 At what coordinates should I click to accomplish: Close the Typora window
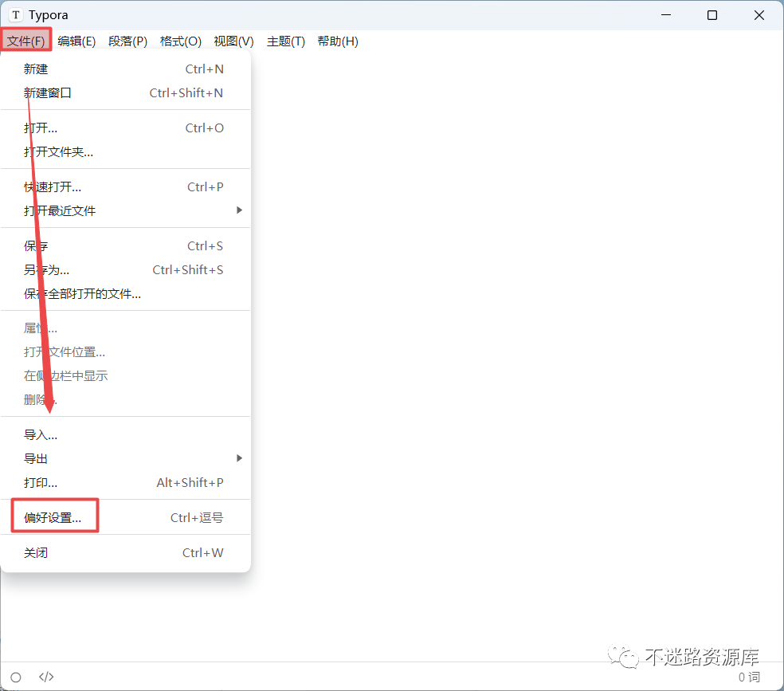pyautogui.click(x=759, y=15)
